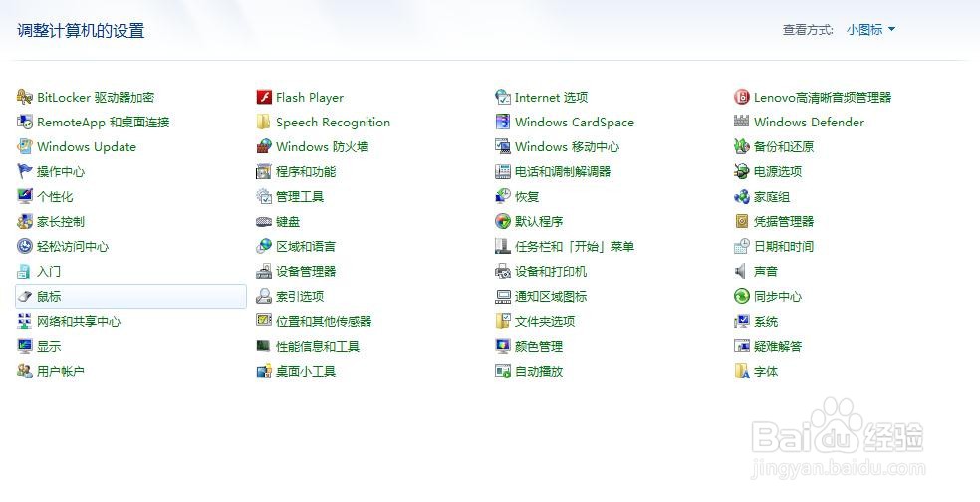Click the BitLocker 驱动器加密 icon
The width and height of the screenshot is (980, 502).
coord(24,97)
